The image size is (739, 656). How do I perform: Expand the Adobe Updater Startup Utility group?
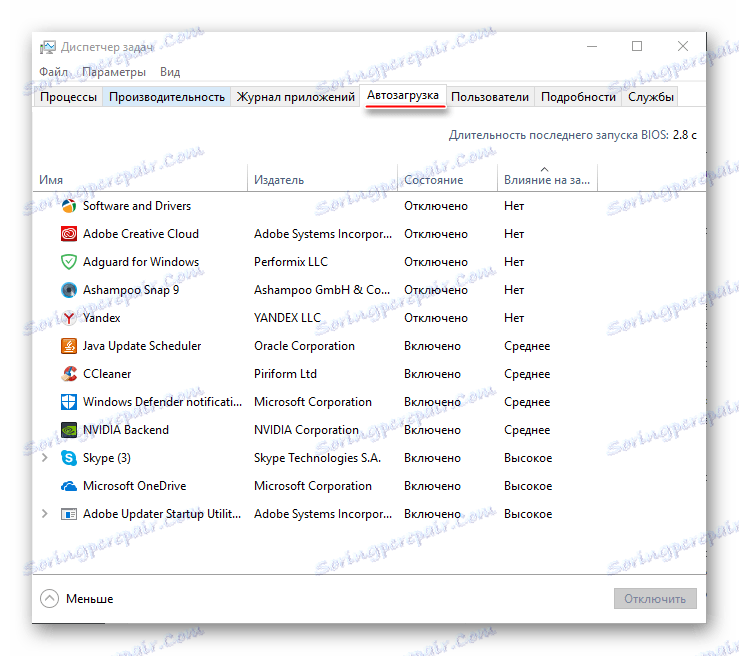[x=45, y=514]
